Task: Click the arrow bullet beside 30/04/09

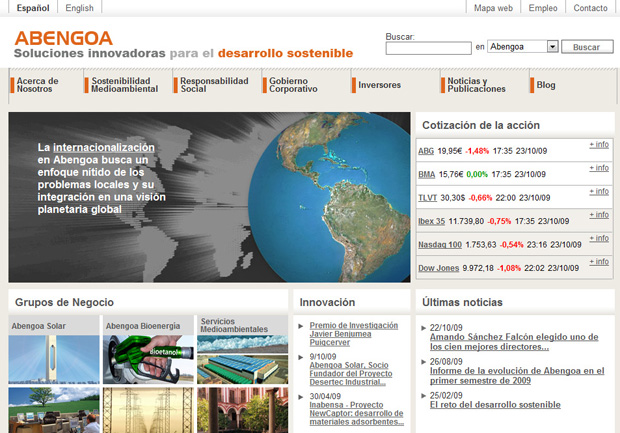Action: point(301,397)
